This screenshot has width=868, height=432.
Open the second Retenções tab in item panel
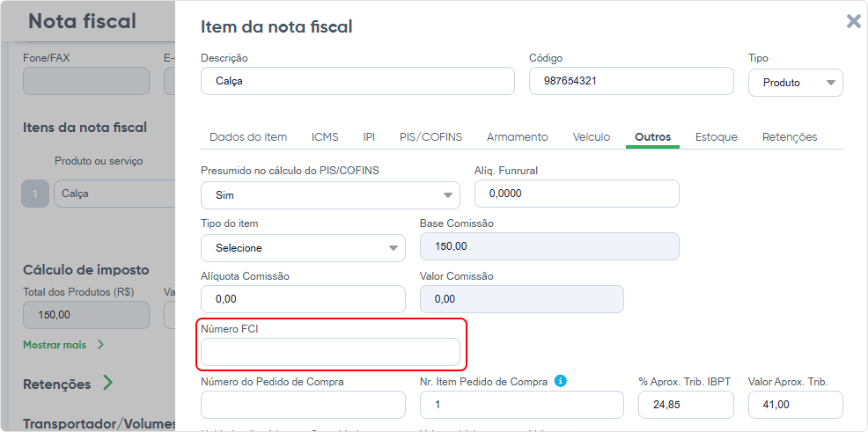pos(790,136)
